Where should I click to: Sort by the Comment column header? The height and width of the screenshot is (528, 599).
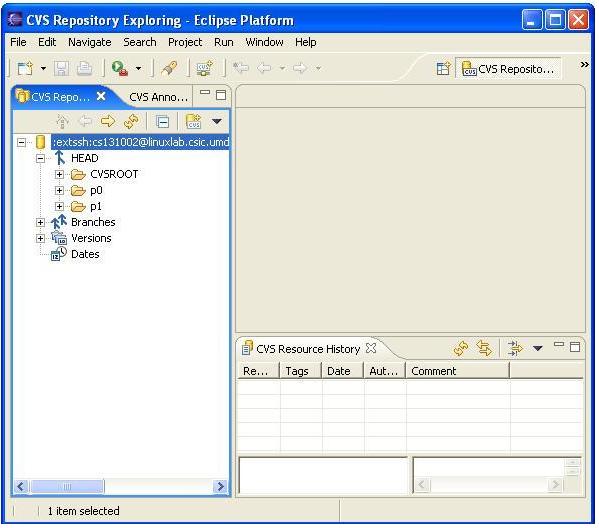coord(457,371)
